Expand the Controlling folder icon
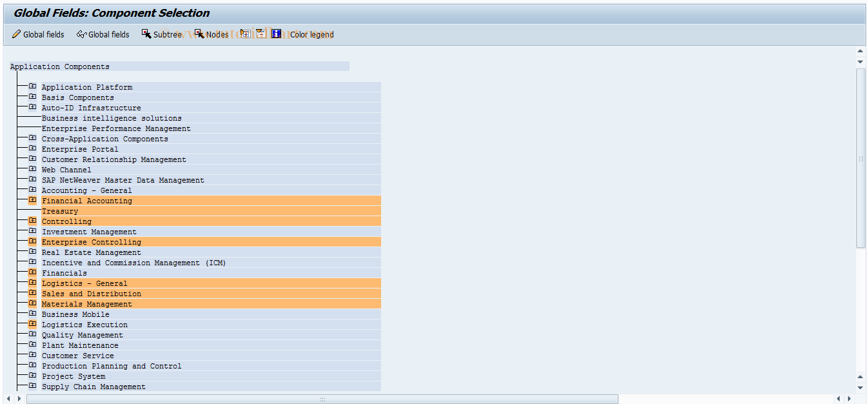Viewport: 868px width, 404px height. point(32,221)
